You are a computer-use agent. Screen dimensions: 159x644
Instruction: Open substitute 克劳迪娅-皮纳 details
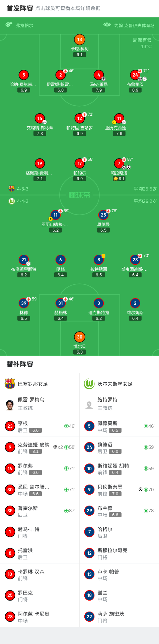40,447
